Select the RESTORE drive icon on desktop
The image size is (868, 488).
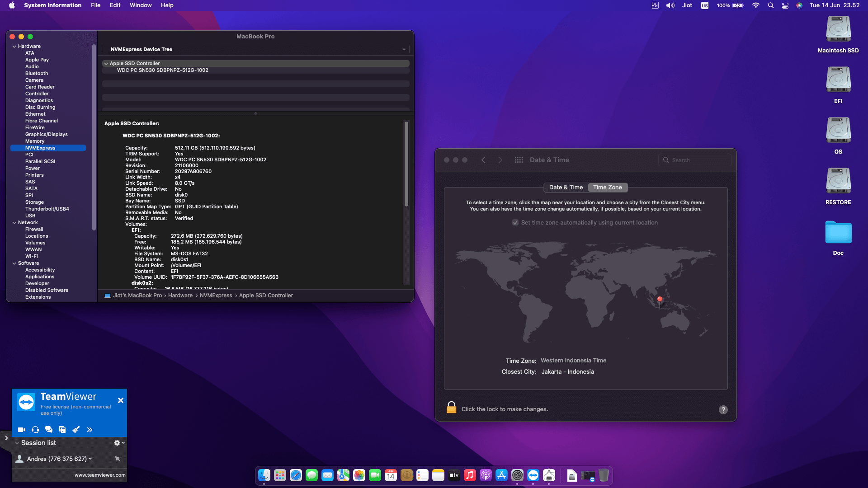coord(838,182)
